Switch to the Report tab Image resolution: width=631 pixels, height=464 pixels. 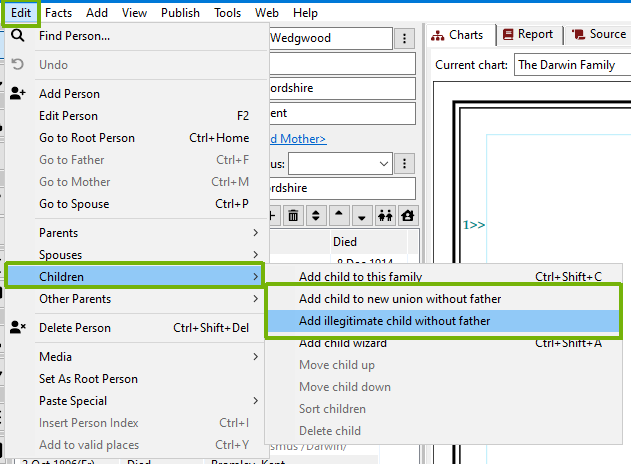pos(527,34)
